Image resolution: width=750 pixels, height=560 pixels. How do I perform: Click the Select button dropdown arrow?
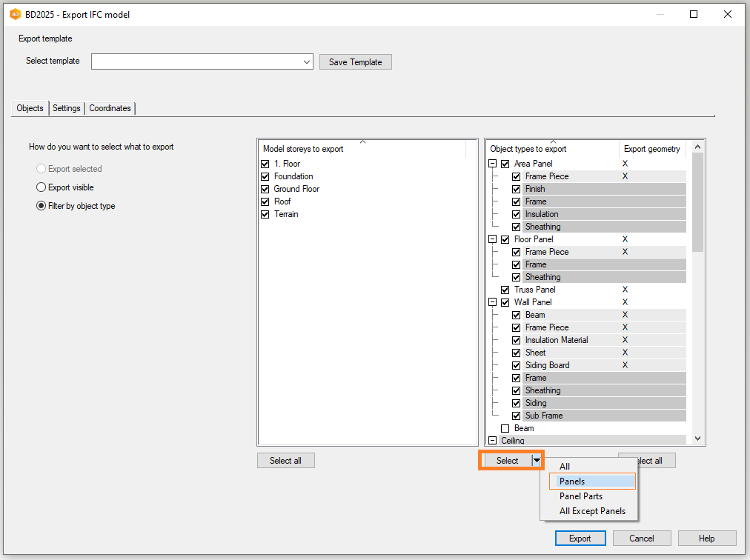(x=537, y=460)
